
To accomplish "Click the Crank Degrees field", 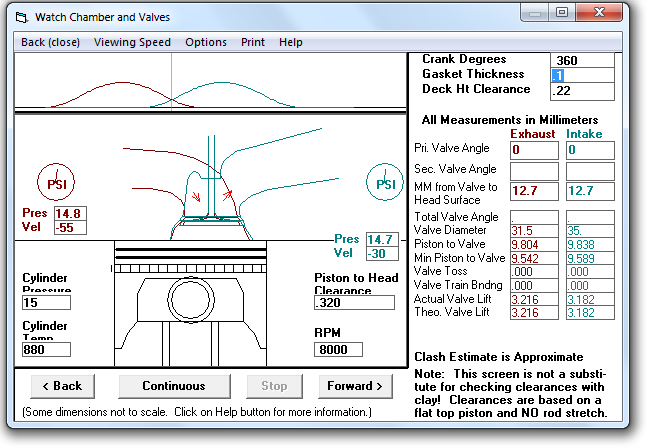I will point(583,60).
